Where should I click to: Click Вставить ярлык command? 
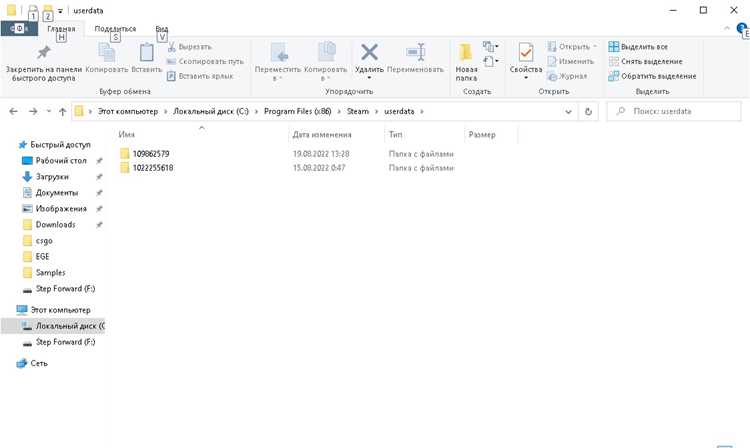coord(200,76)
